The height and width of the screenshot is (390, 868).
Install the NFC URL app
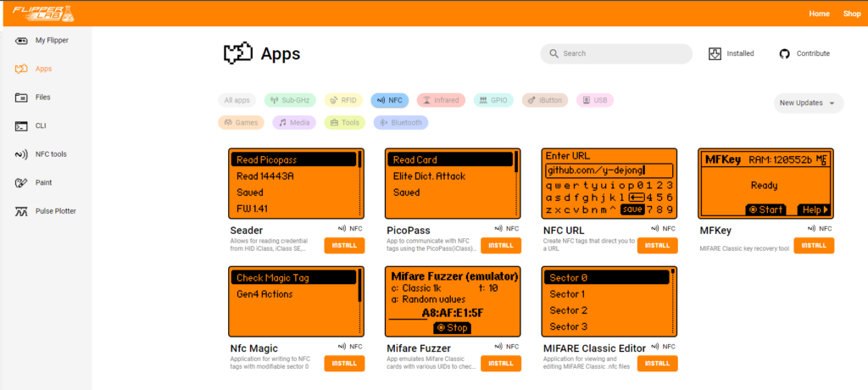(x=658, y=245)
